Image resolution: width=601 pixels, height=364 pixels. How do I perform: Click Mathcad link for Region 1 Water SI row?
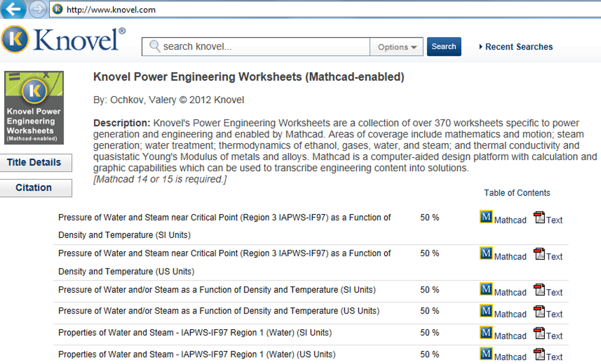click(x=510, y=336)
